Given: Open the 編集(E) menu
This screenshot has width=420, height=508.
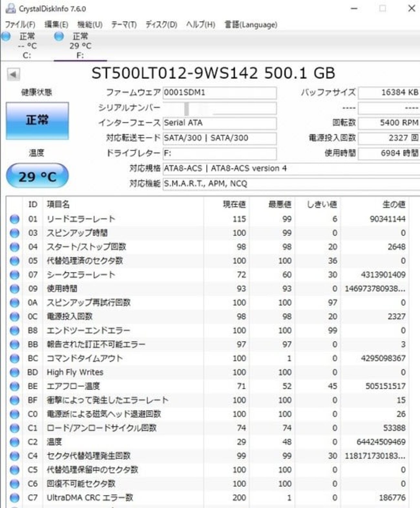Looking at the screenshot, I should [x=56, y=25].
